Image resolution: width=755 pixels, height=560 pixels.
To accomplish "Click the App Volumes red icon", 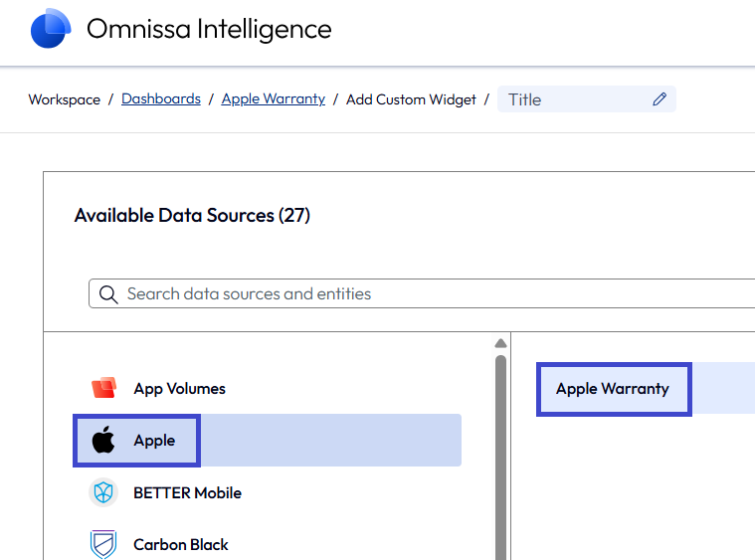I will coord(104,388).
